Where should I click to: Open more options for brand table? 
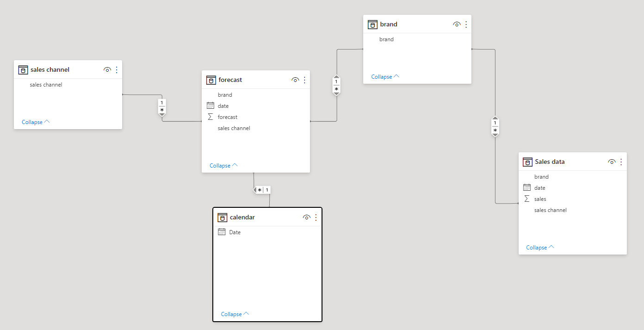(x=466, y=25)
